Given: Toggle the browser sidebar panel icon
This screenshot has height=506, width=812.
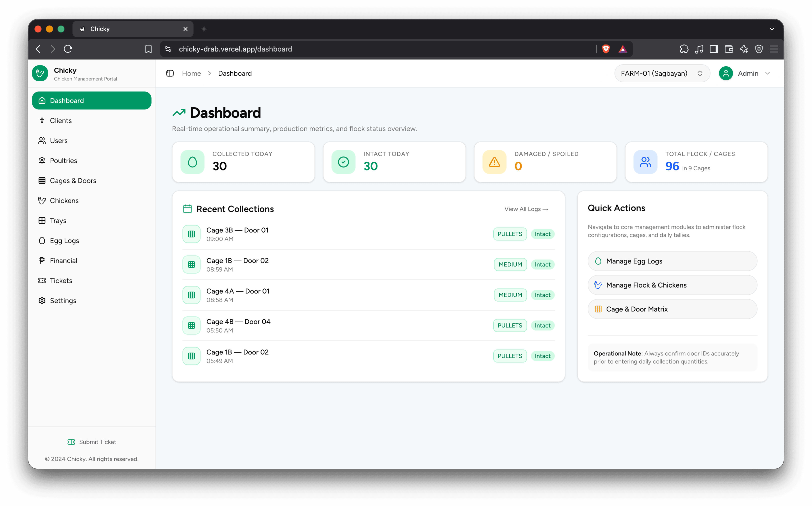Looking at the screenshot, I should click(714, 49).
